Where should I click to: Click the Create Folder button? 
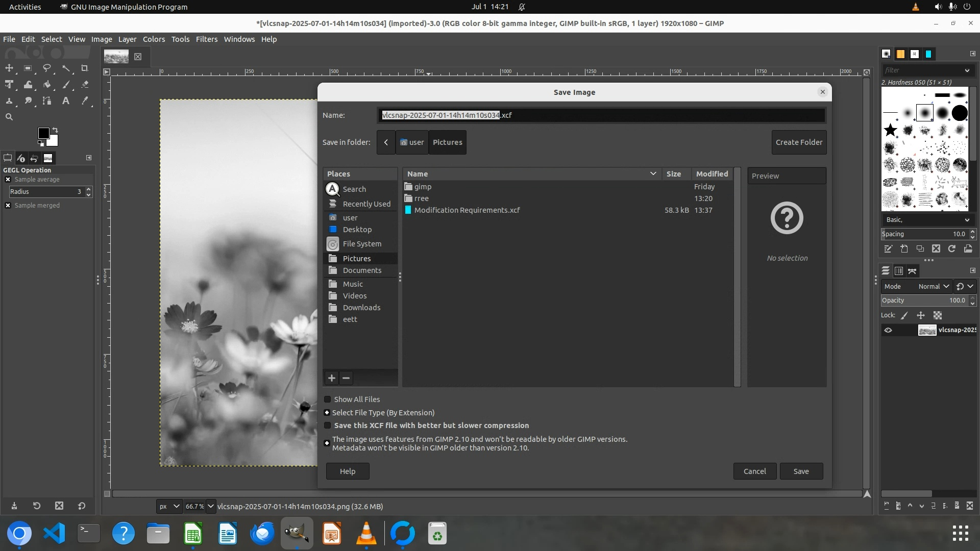point(799,142)
